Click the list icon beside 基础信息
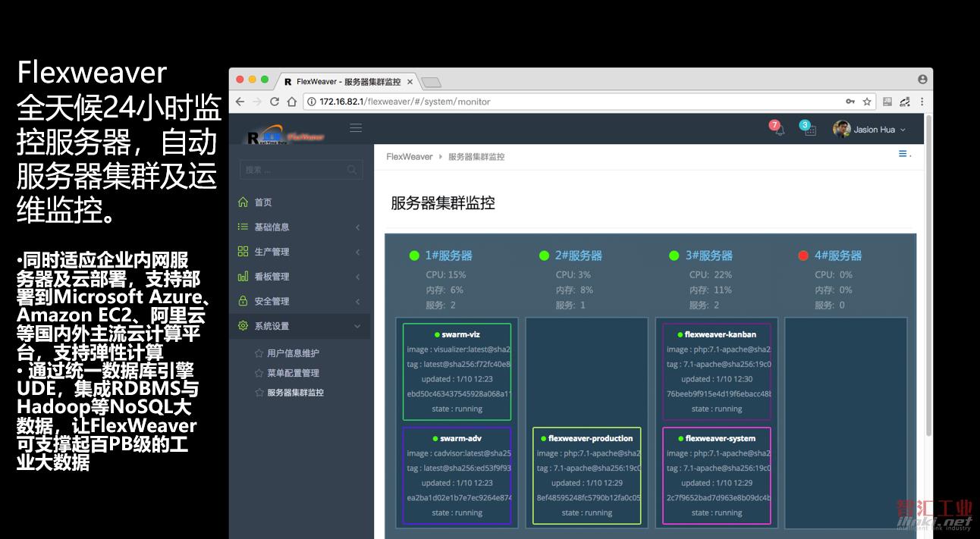 click(243, 227)
